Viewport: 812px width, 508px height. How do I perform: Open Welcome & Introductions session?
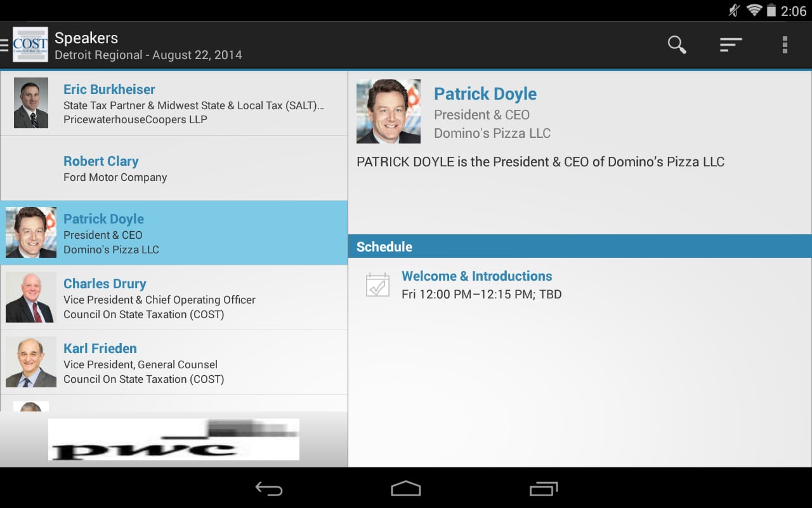point(580,285)
